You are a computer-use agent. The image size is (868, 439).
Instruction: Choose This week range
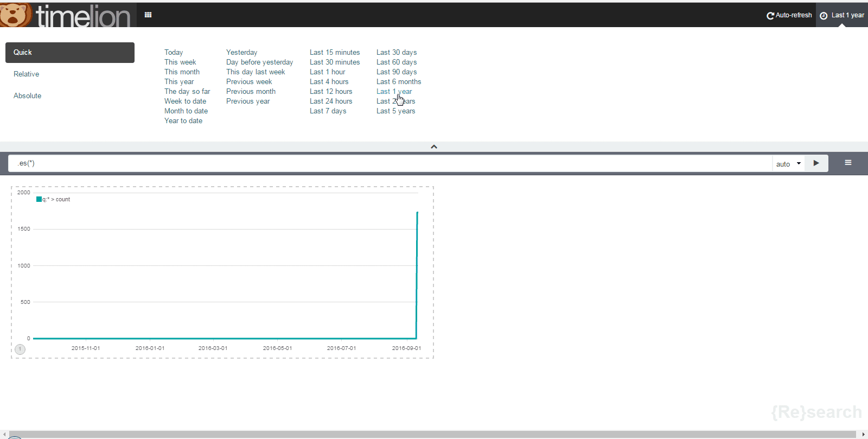coord(180,62)
